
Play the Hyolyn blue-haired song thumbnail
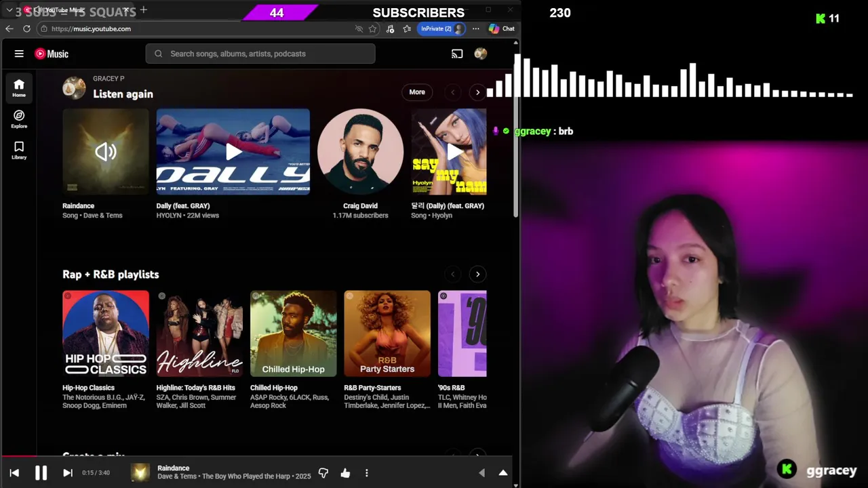[x=449, y=152]
